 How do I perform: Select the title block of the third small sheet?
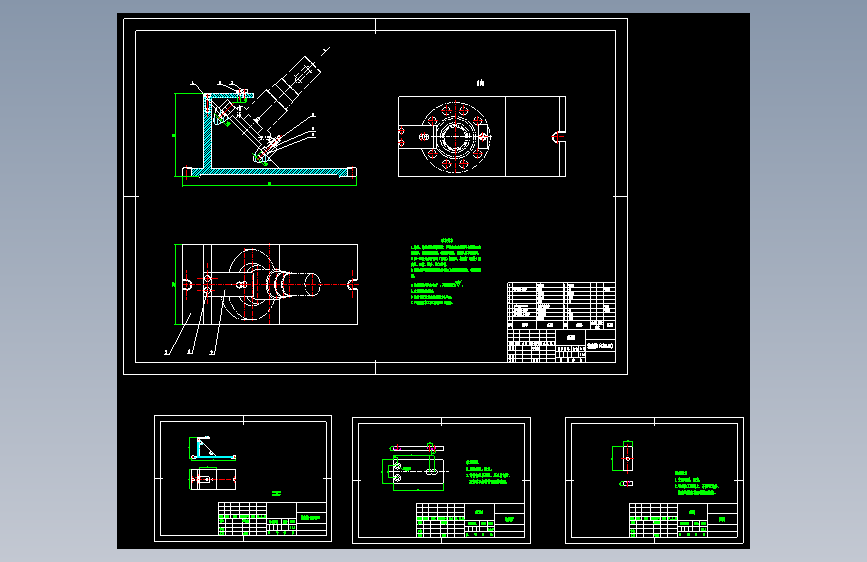coord(683,520)
